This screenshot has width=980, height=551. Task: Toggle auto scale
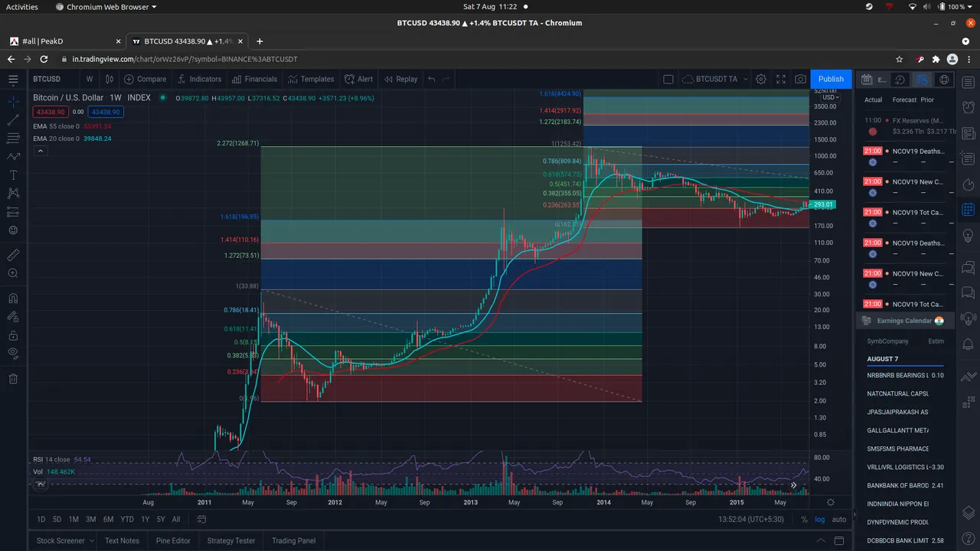click(x=839, y=520)
